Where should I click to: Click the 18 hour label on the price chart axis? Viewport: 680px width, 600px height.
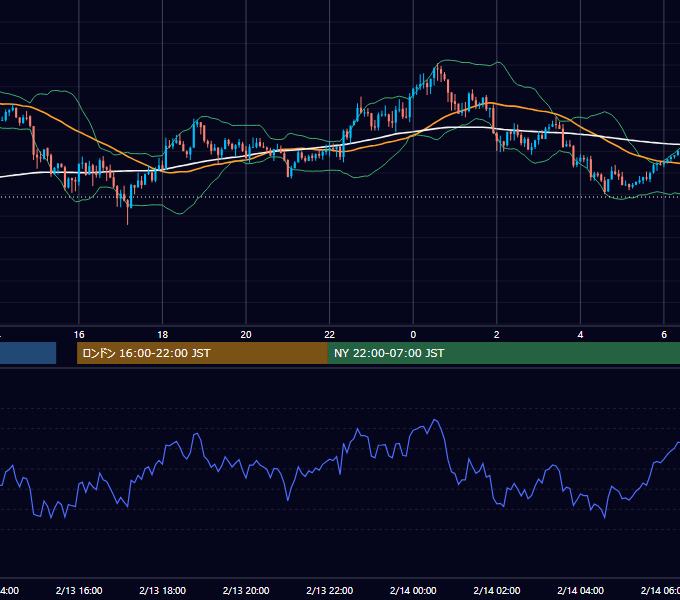pos(162,335)
